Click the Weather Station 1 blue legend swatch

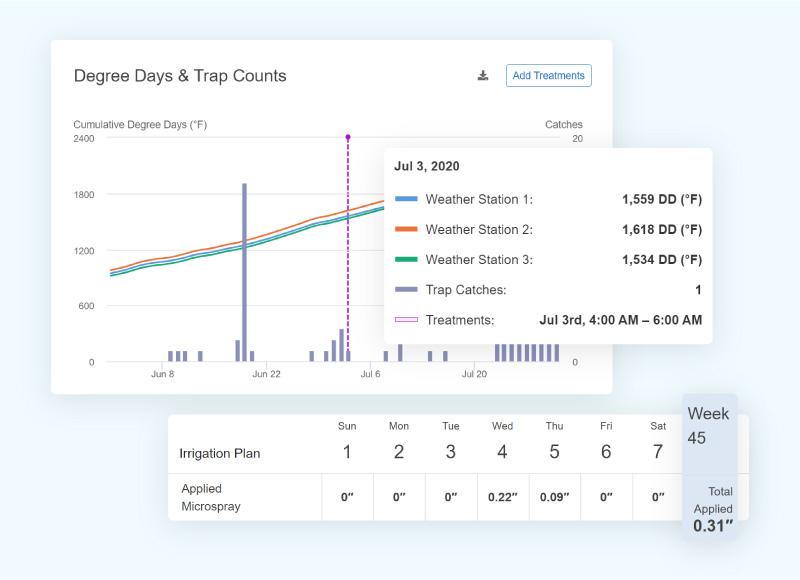[406, 199]
